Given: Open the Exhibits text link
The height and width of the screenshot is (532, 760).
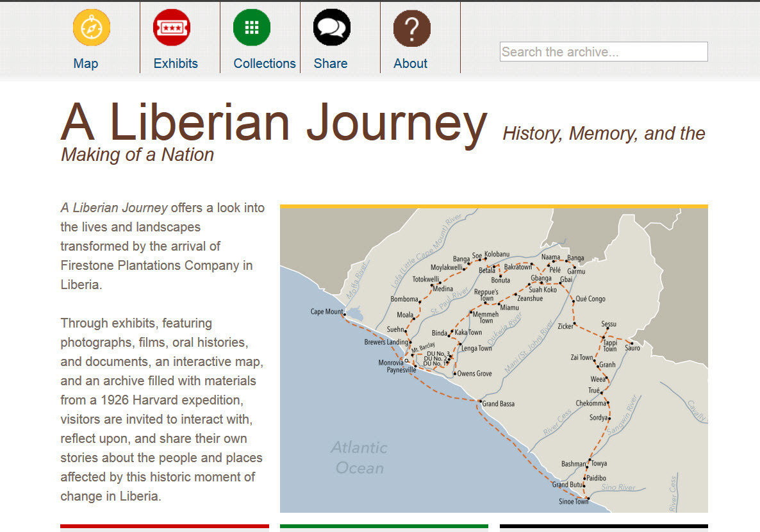Looking at the screenshot, I should (176, 63).
